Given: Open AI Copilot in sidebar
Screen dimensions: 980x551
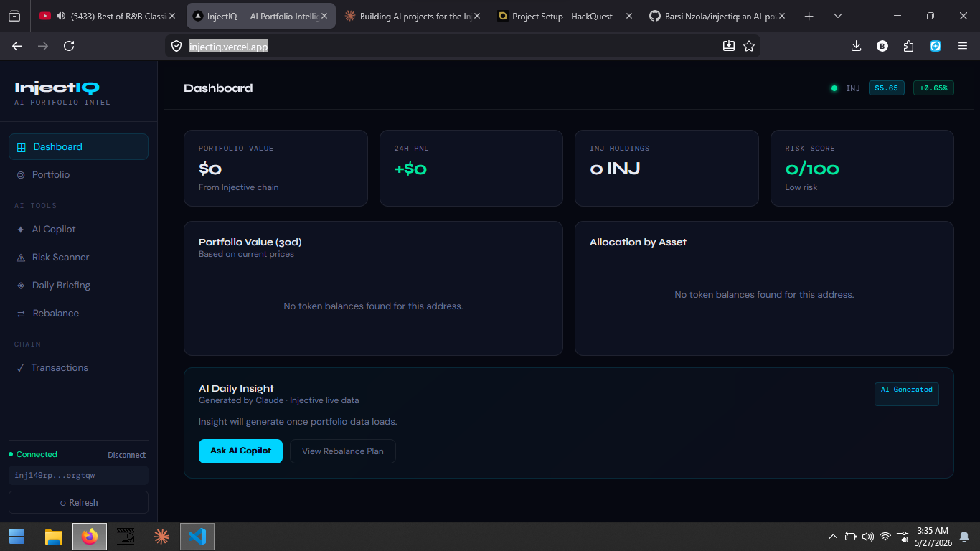Looking at the screenshot, I should [78, 229].
